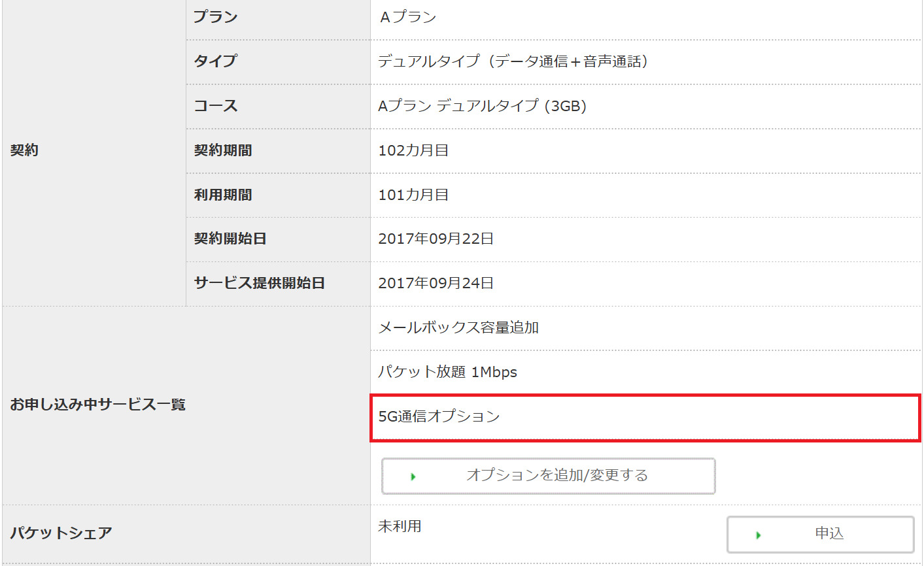Viewport: 924px width, 566px height.
Task: Click the プラン label cell
Action: [215, 17]
